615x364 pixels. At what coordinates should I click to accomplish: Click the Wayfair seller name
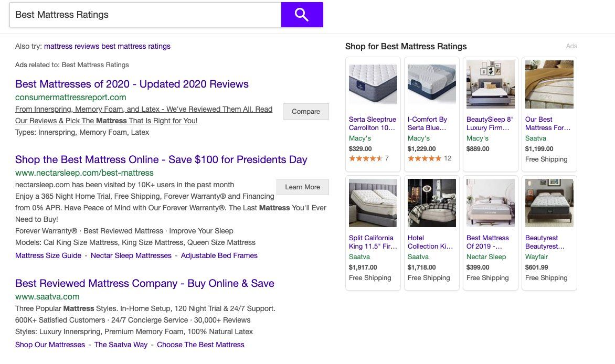pyautogui.click(x=537, y=257)
